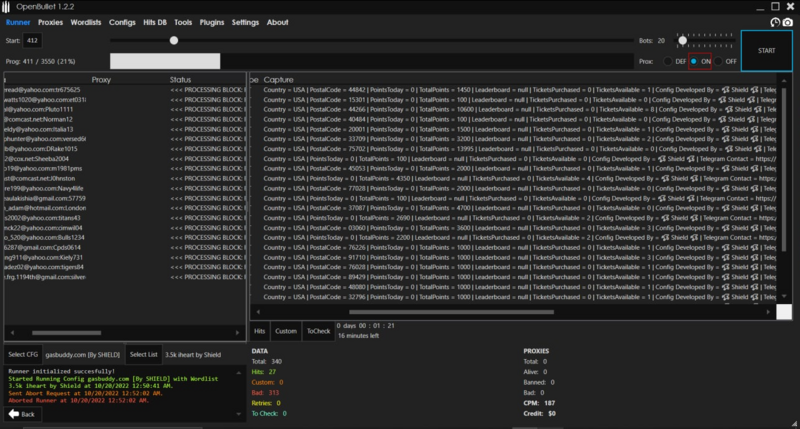Image resolution: width=800 pixels, height=429 pixels.
Task: Click the Start slider handle
Action: point(173,40)
